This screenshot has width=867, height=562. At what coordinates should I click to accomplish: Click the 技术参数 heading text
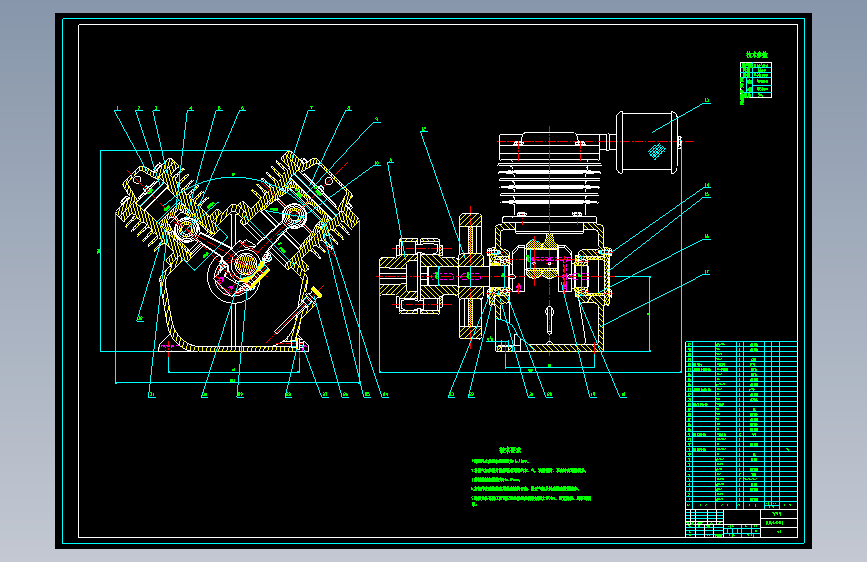(756, 55)
